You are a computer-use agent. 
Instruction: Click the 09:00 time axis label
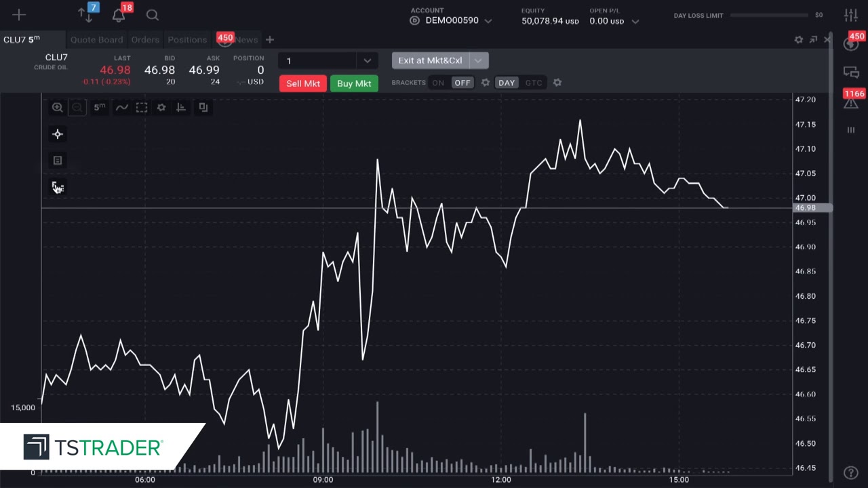pyautogui.click(x=323, y=480)
